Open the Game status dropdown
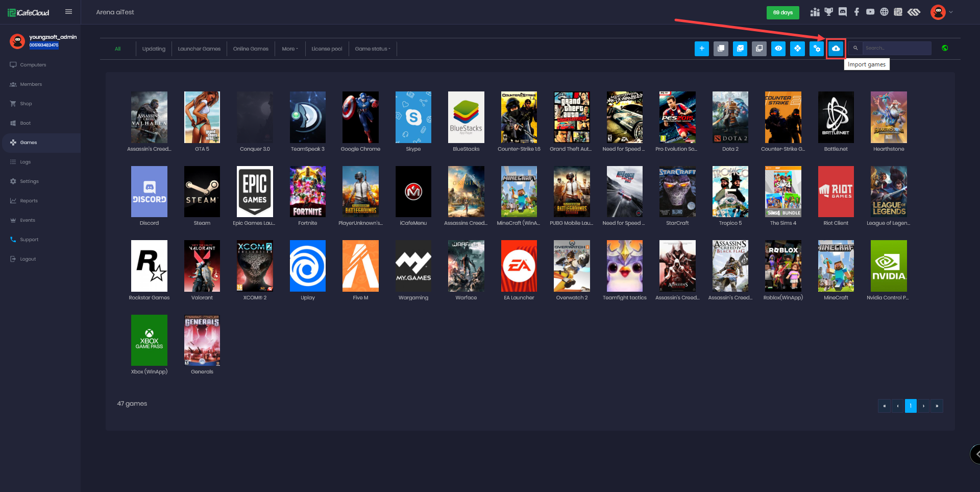The image size is (980, 492). tap(373, 49)
